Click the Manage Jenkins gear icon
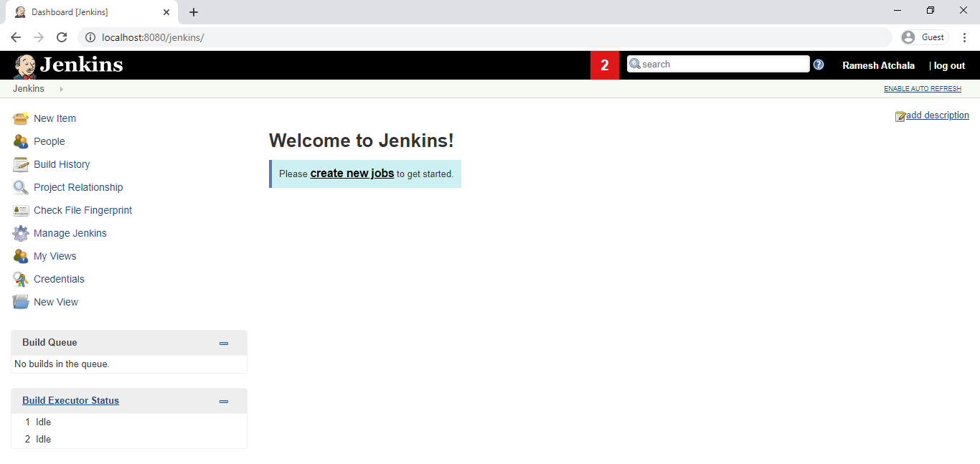Image resolution: width=980 pixels, height=464 pixels. click(21, 233)
